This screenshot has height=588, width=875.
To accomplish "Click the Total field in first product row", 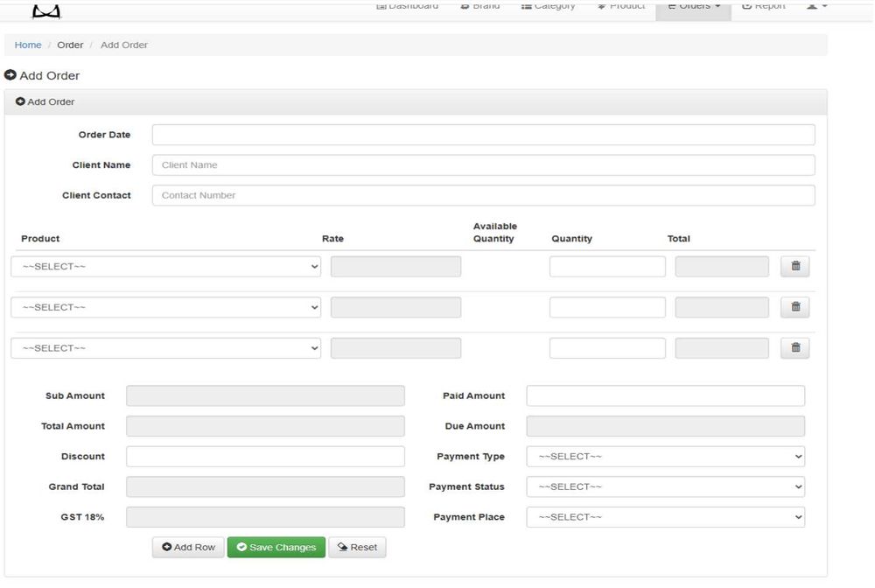I will pos(722,267).
